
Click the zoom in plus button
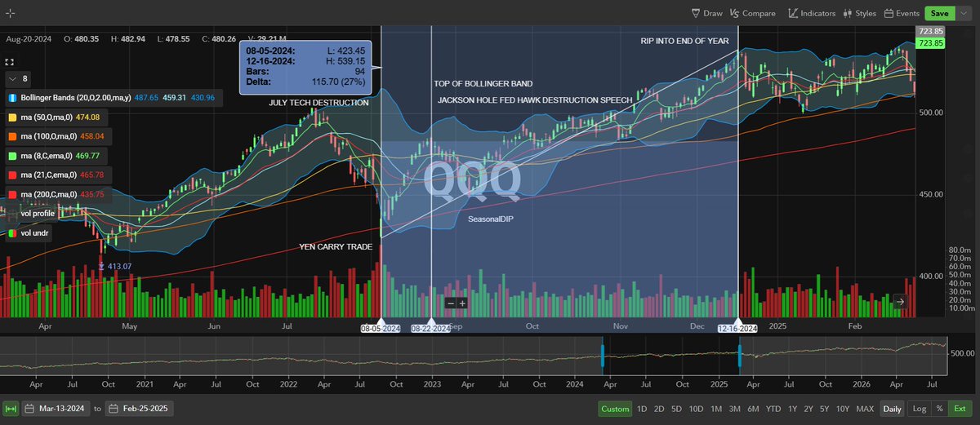pos(462,303)
